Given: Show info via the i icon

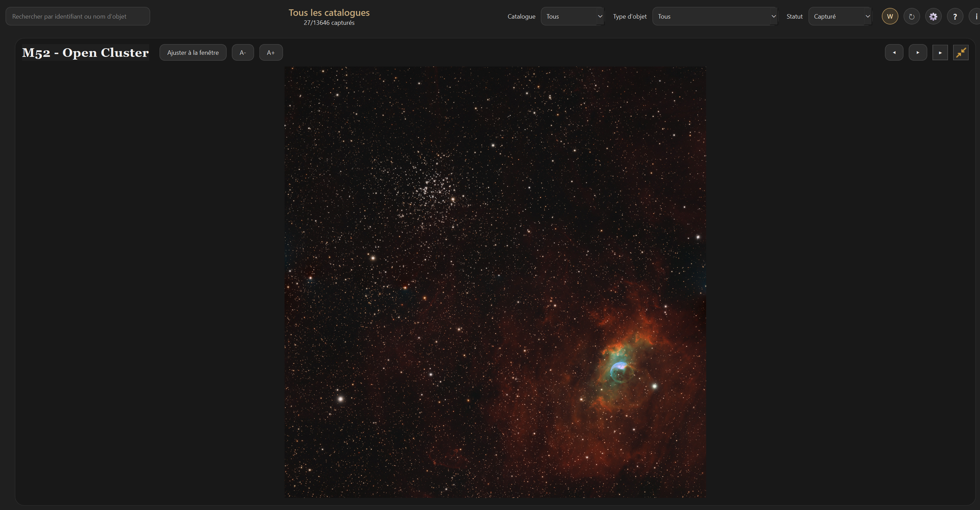Looking at the screenshot, I should [975, 16].
